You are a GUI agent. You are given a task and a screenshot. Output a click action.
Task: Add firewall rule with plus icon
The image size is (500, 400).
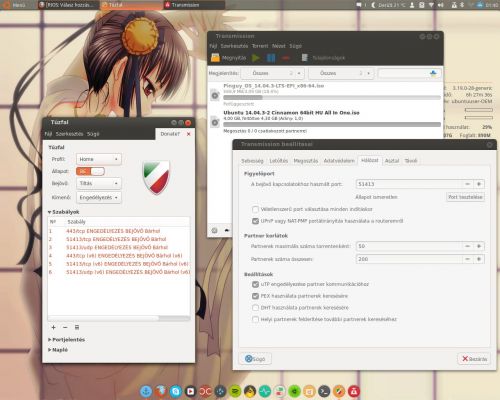coord(53,327)
